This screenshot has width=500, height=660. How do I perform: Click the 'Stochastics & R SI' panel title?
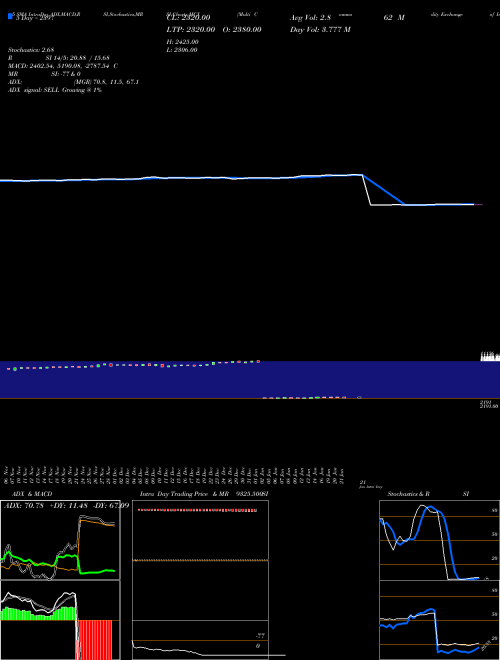click(428, 494)
